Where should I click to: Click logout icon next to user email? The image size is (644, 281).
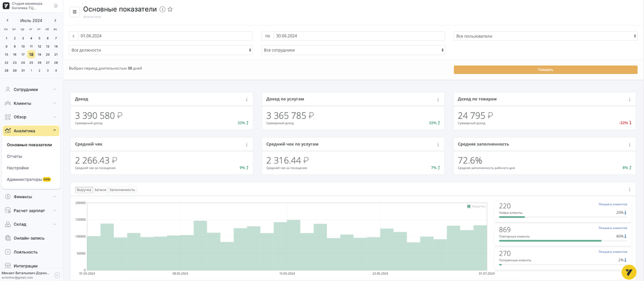click(57, 275)
